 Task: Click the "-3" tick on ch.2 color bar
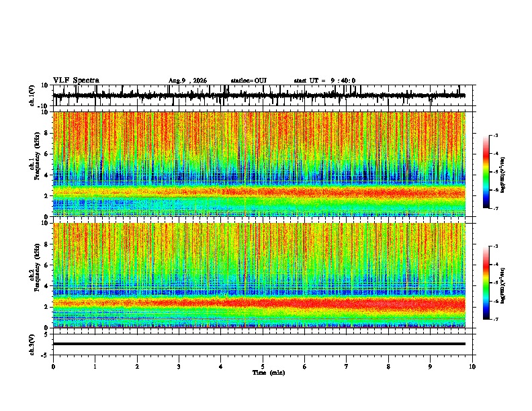[496, 246]
